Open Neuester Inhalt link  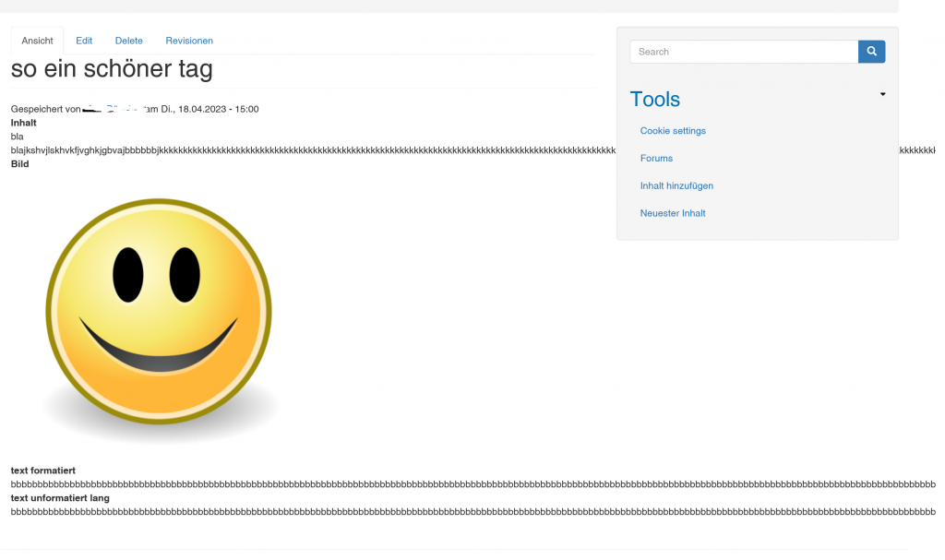click(x=673, y=213)
